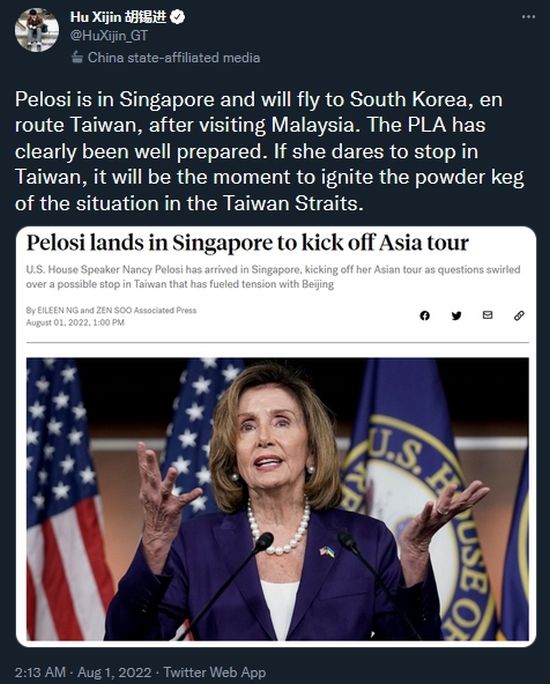Image resolution: width=550 pixels, height=684 pixels.
Task: Click the August 01, 2022 article date
Action: tap(75, 322)
